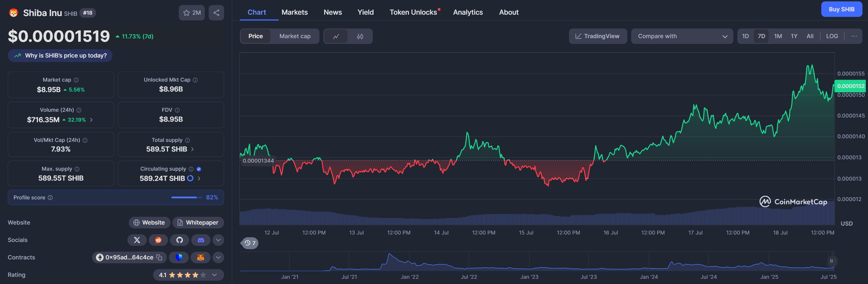Click the MetaMask fox icon
Screen dimensions: 868x284
[201, 257]
